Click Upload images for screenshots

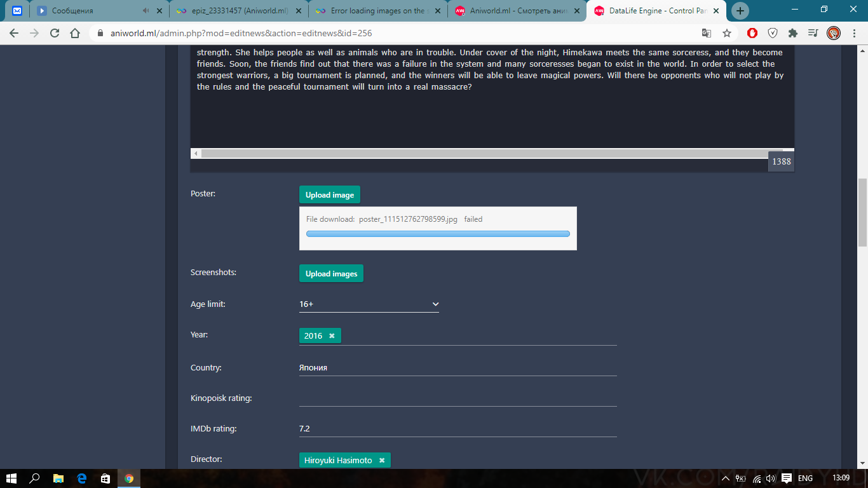coord(331,273)
